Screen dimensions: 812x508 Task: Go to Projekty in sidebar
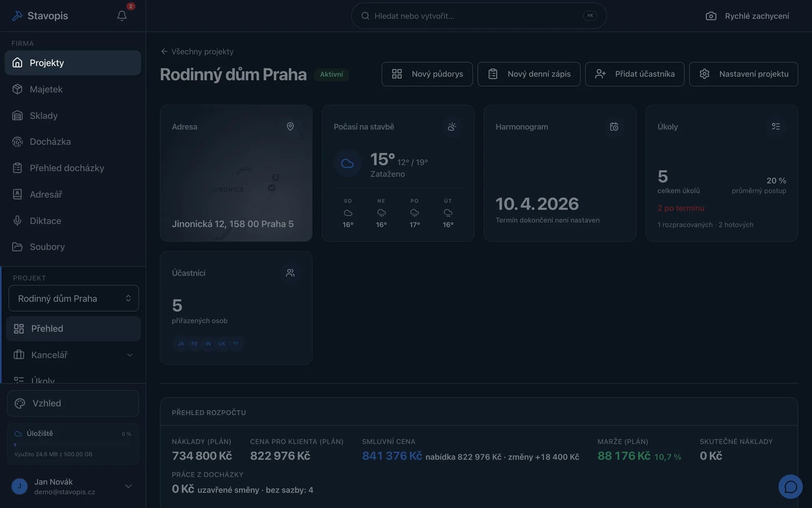pos(73,63)
